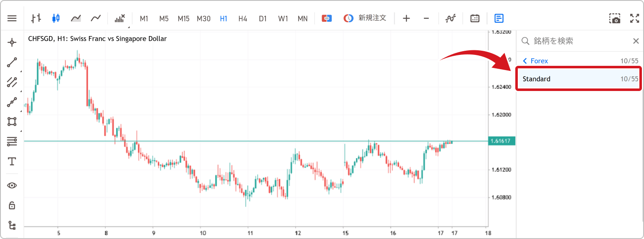Open the indicators list icon
Screen dimensions: 644x239
coord(120,18)
